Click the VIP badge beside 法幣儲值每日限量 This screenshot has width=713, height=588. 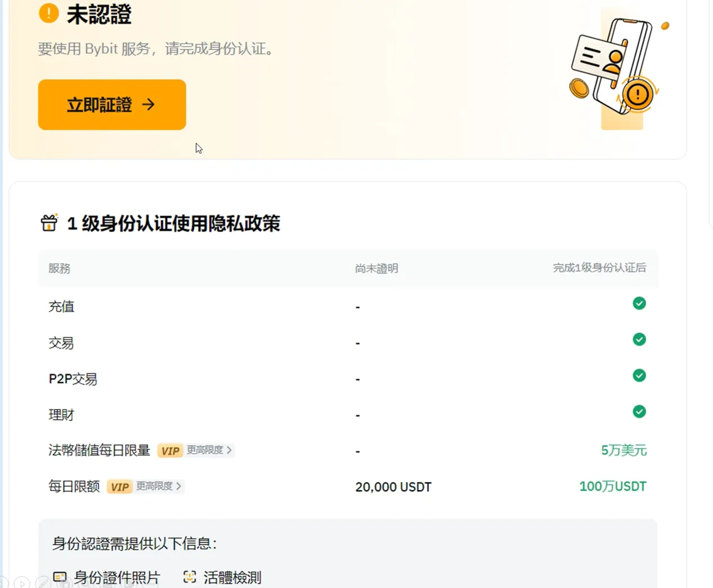tap(170, 451)
